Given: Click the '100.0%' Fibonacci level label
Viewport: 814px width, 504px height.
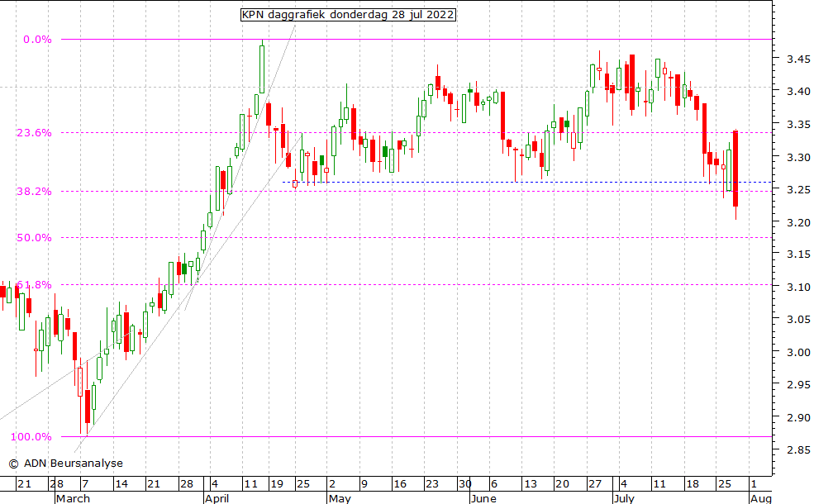Looking at the screenshot, I should click(31, 437).
